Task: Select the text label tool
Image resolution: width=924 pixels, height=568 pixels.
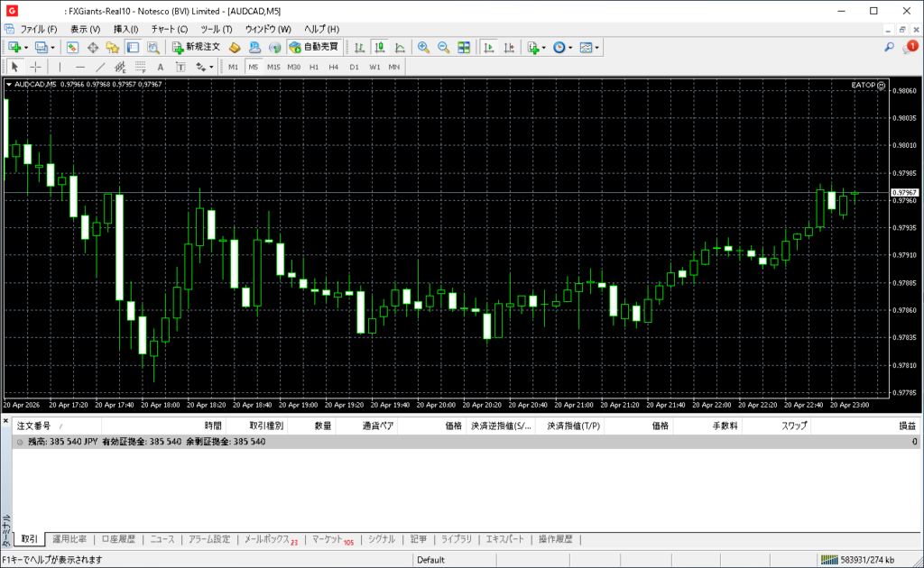Action: coord(160,67)
